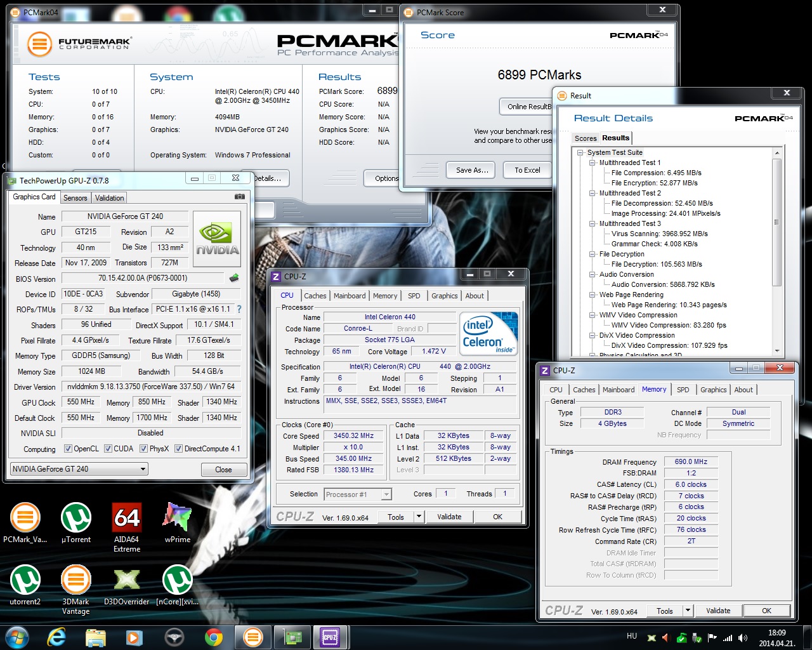Switch to the Validation tab in GPU-Z
Image resolution: width=812 pixels, height=650 pixels.
tap(110, 198)
